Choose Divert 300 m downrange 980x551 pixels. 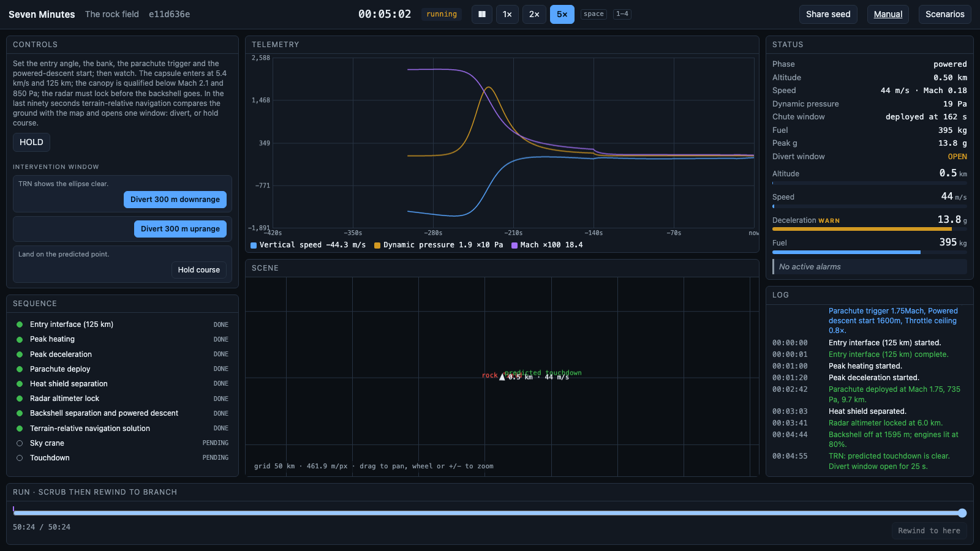pos(175,200)
